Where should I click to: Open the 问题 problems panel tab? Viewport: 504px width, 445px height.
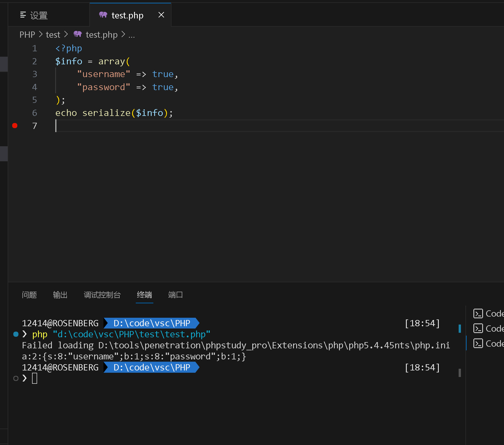[x=29, y=295]
